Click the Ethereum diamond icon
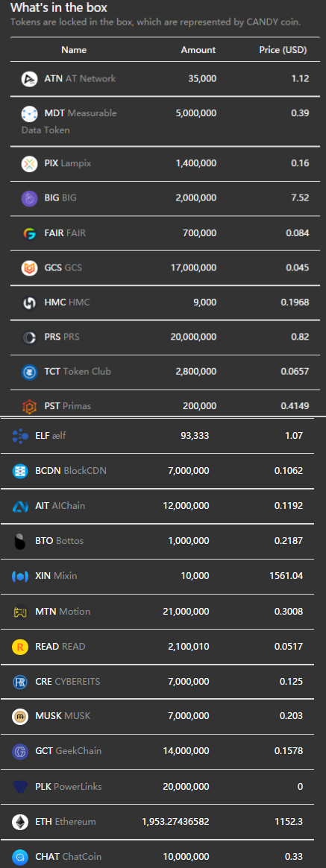326x868 pixels. pyautogui.click(x=20, y=822)
